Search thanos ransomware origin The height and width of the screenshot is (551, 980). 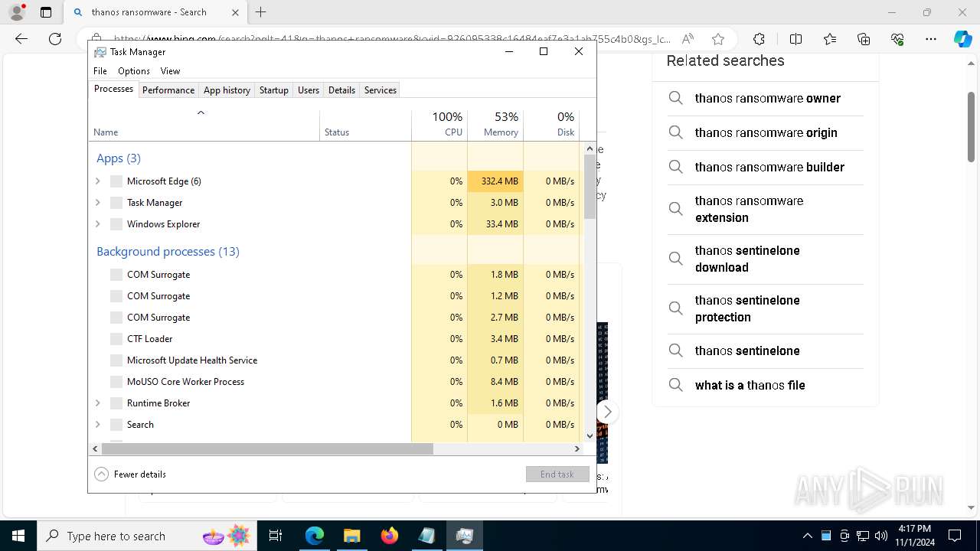pyautogui.click(x=766, y=132)
